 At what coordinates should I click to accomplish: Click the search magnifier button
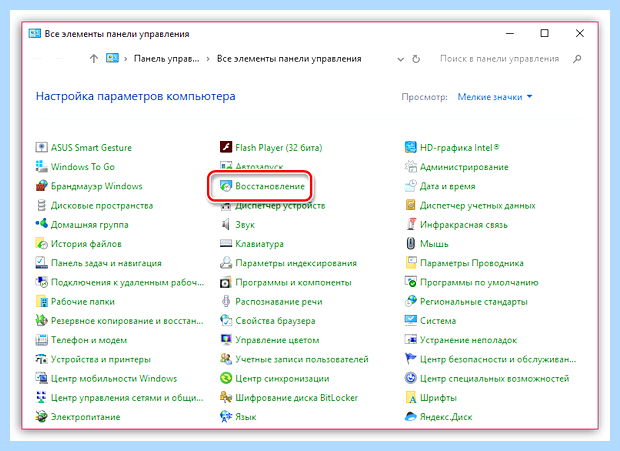pos(577,59)
